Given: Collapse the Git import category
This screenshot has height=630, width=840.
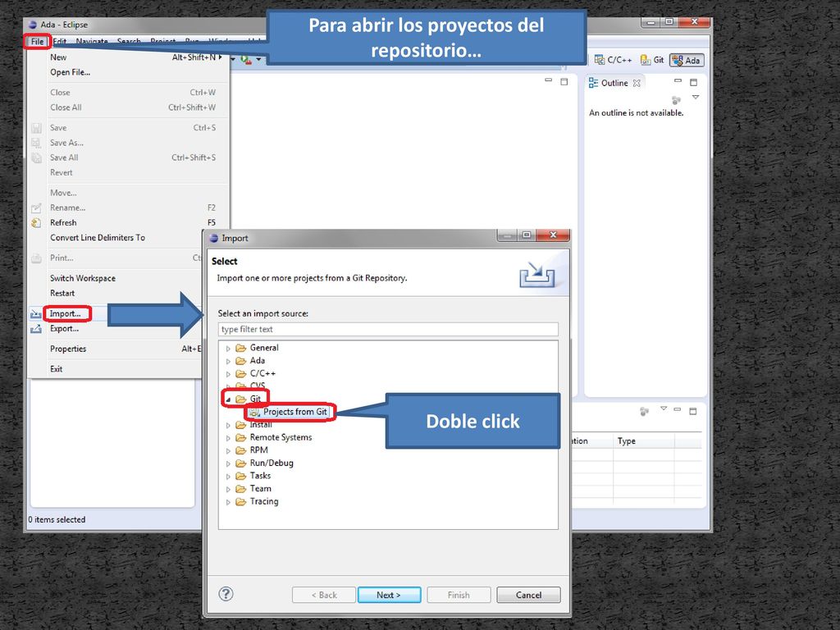Looking at the screenshot, I should 228,399.
